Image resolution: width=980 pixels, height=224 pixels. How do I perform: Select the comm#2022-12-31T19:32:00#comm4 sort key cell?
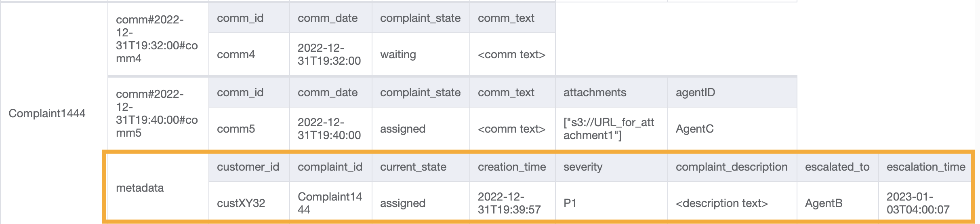click(157, 39)
